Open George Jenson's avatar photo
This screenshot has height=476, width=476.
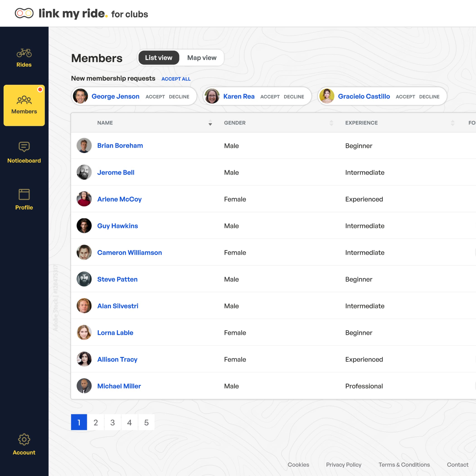pos(80,96)
